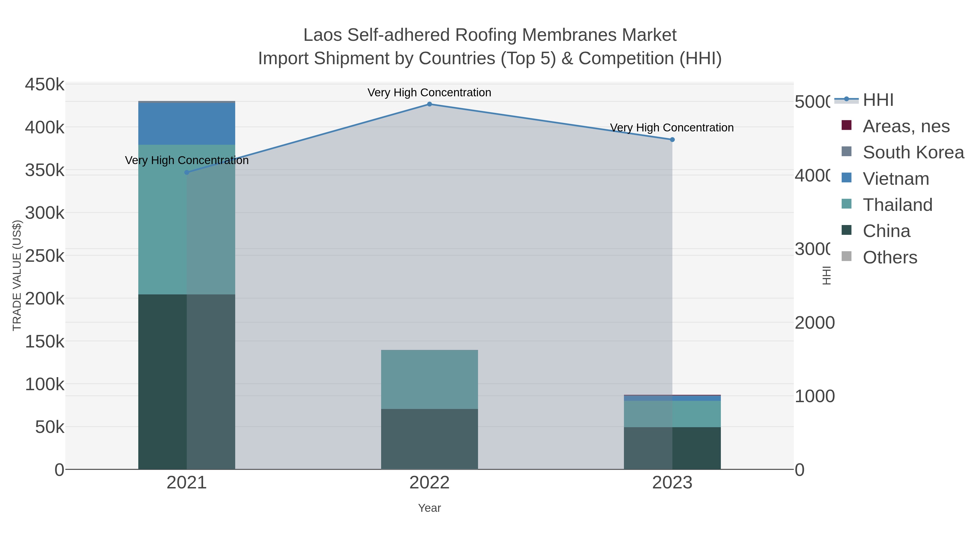Click the 2022 HHI data point marker

click(429, 104)
